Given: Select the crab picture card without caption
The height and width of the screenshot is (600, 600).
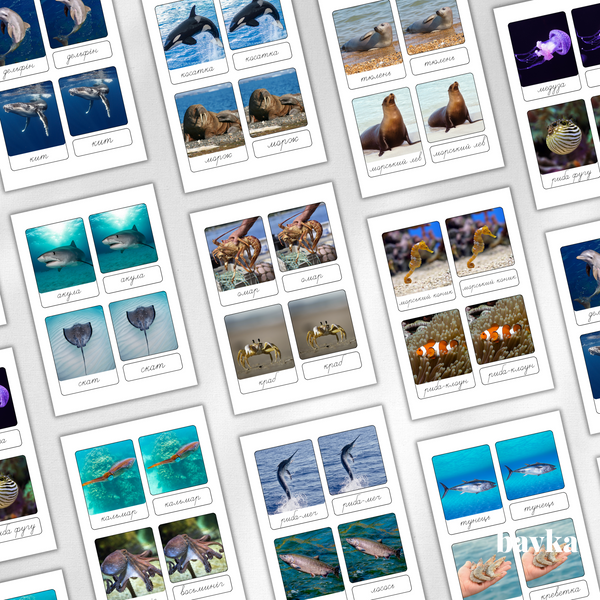Looking at the screenshot, I should [323, 324].
